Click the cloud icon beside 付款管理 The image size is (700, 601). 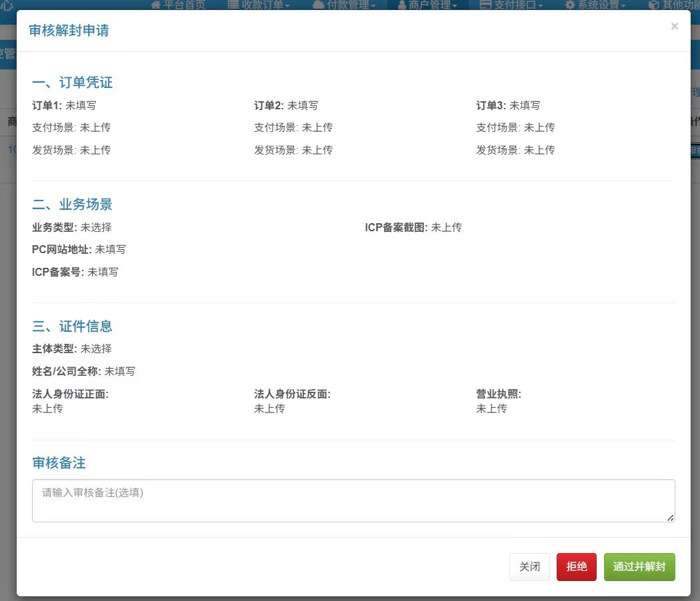(318, 5)
